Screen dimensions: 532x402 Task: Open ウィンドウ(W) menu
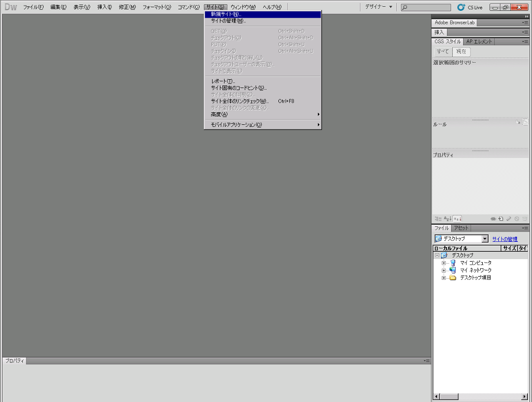click(243, 7)
